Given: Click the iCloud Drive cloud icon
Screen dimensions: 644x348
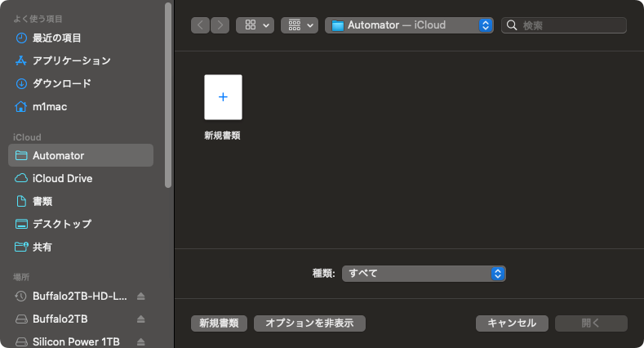Looking at the screenshot, I should tap(22, 178).
